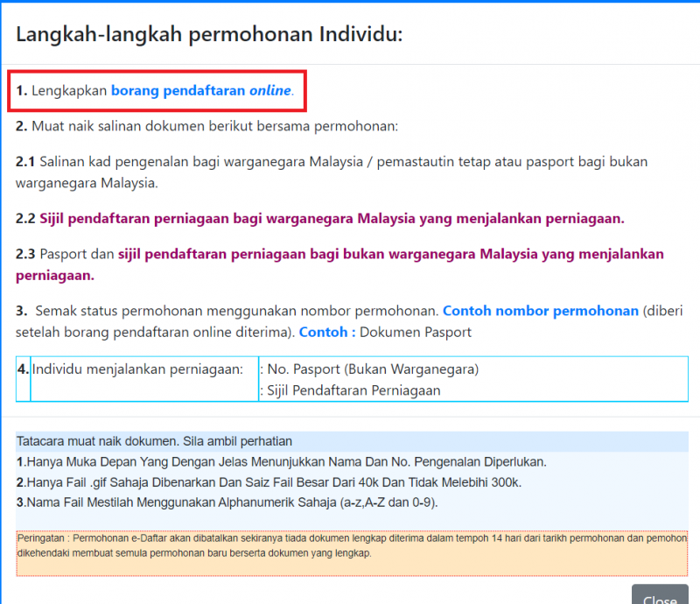Open the Contoh nombor permohonan link

click(x=541, y=311)
